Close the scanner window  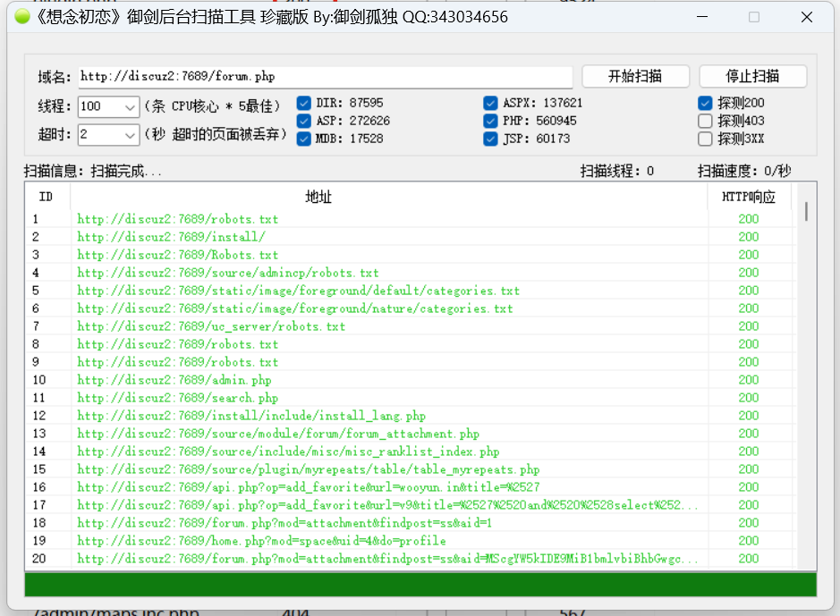[x=807, y=17]
